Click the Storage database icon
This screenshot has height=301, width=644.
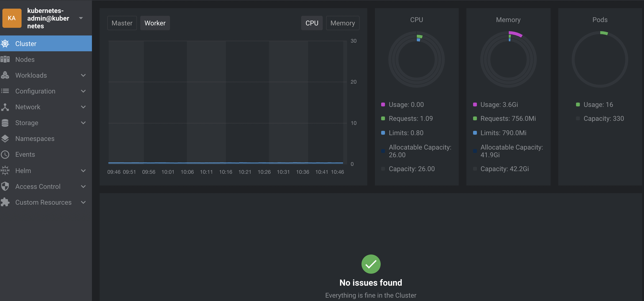pyautogui.click(x=5, y=123)
